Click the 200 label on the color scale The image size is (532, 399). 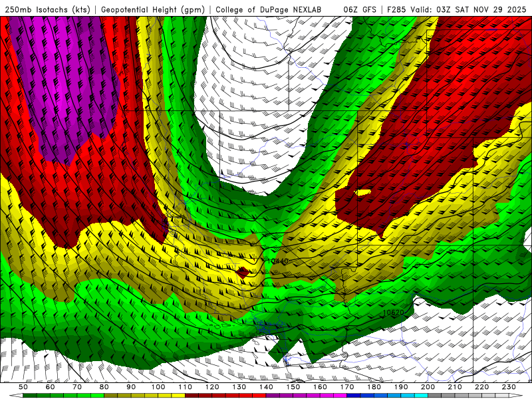point(428,387)
